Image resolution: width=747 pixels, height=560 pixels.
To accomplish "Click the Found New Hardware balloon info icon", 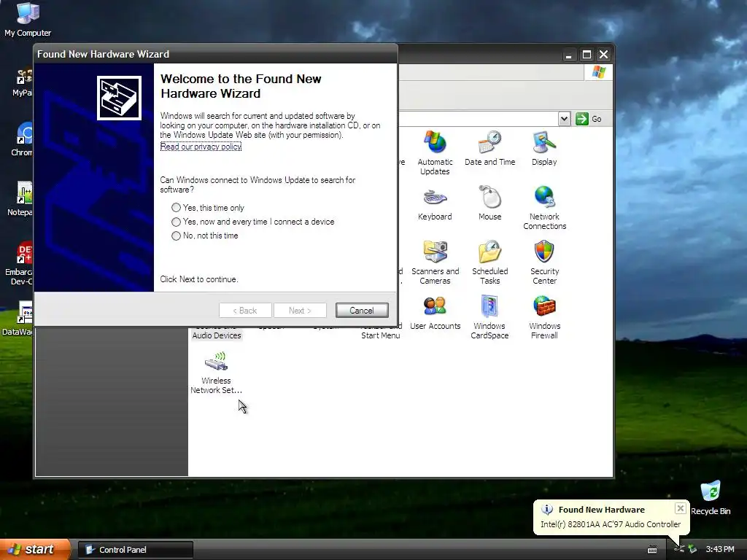I will (x=547, y=510).
